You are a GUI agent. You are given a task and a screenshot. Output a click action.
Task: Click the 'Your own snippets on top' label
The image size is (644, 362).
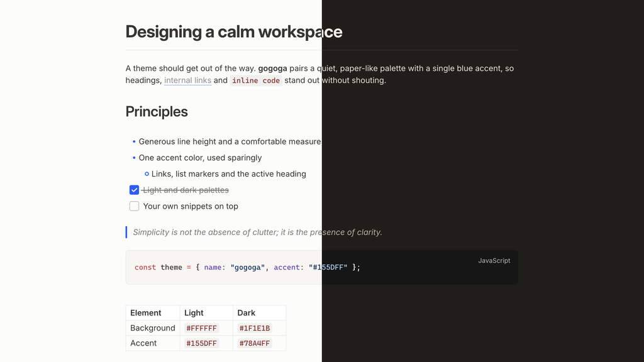pos(191,206)
